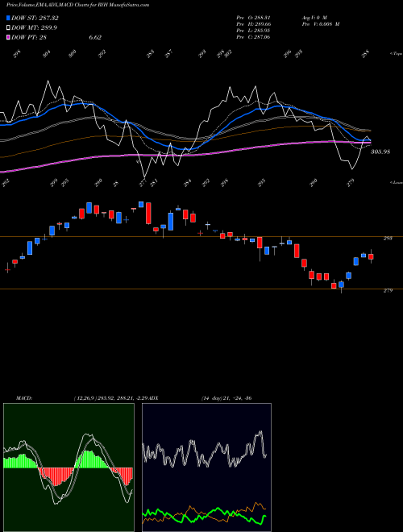Click the 305.98 price label on EMA chart
403x532 pixels.
(380, 152)
